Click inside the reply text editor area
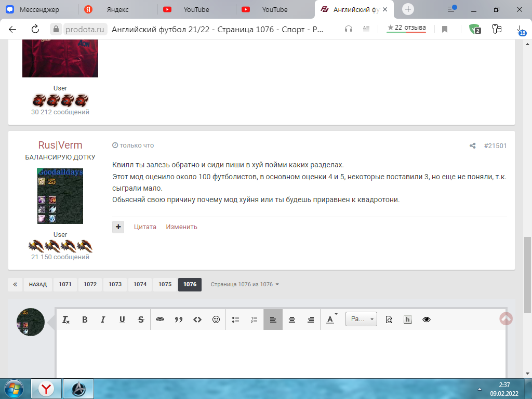 point(281,353)
